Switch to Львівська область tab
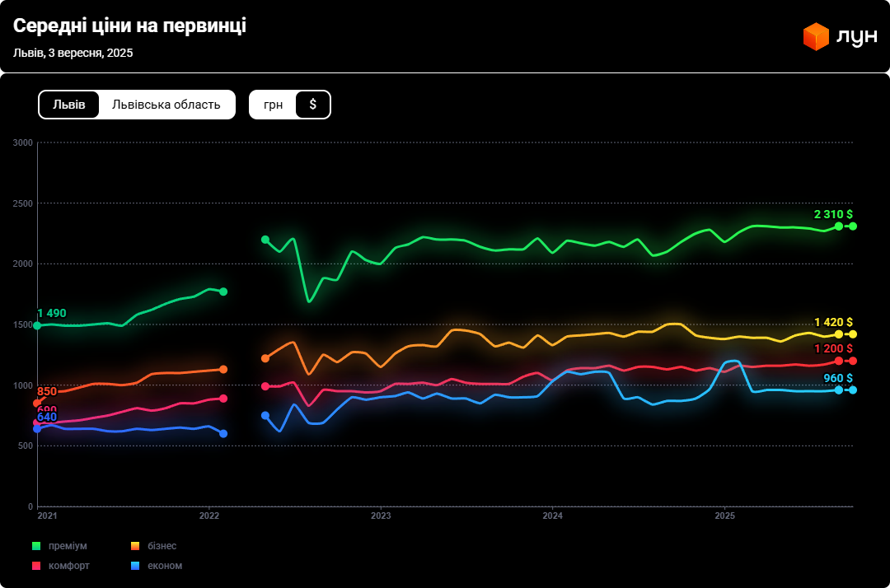 pyautogui.click(x=166, y=105)
